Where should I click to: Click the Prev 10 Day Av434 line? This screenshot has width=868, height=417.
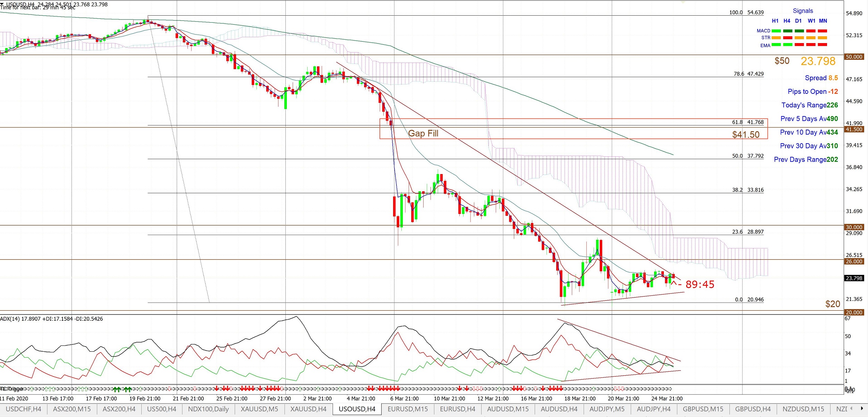click(x=809, y=132)
